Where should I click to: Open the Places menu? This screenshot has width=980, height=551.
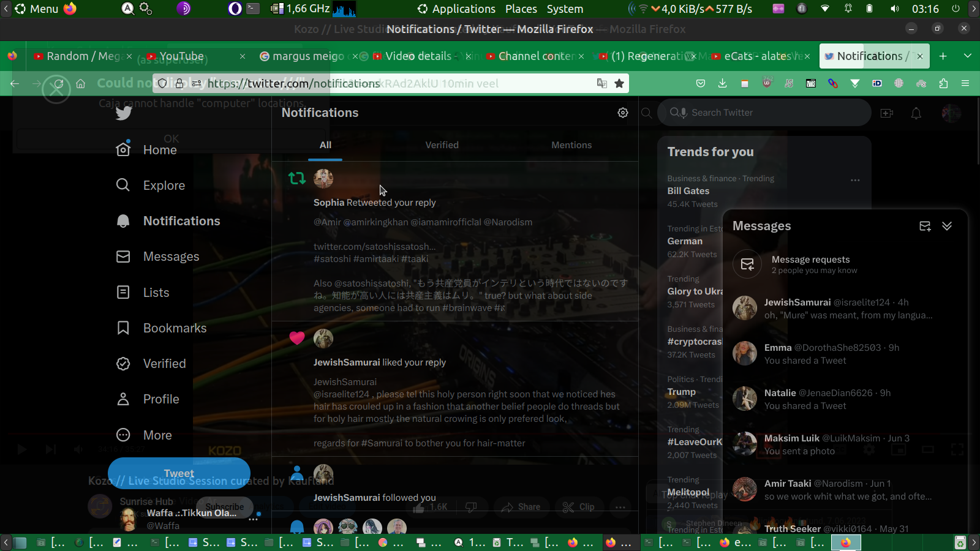click(521, 9)
